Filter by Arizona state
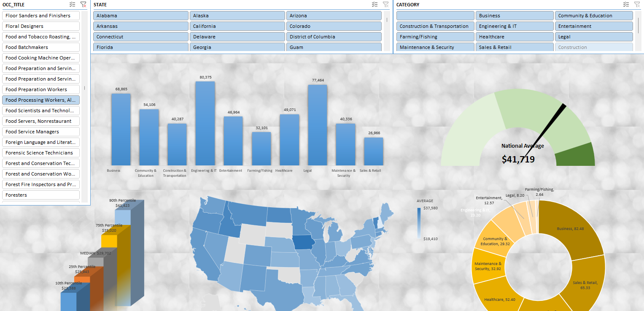Image resolution: width=644 pixels, height=311 pixels. [334, 16]
